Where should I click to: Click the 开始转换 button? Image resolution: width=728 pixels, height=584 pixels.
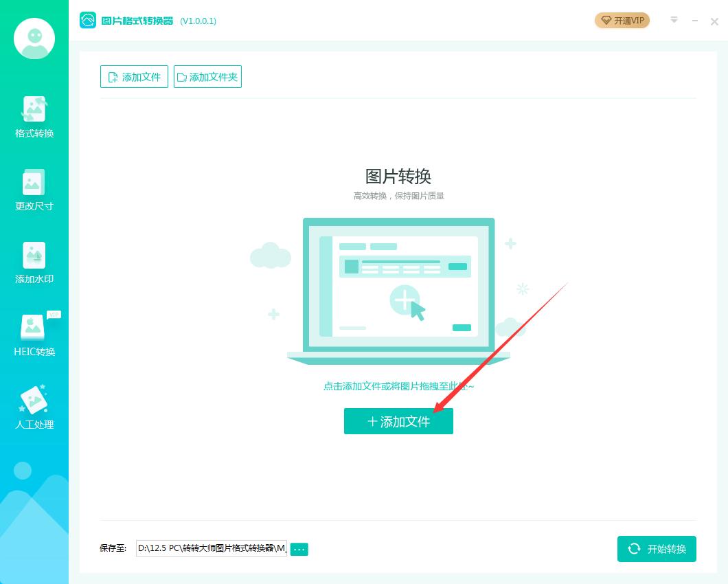click(x=657, y=549)
